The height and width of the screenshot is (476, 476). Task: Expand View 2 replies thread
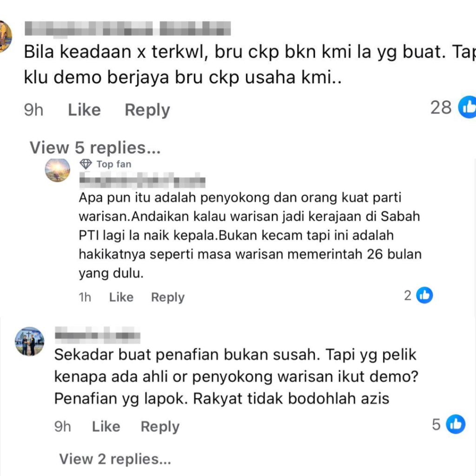[x=115, y=459]
